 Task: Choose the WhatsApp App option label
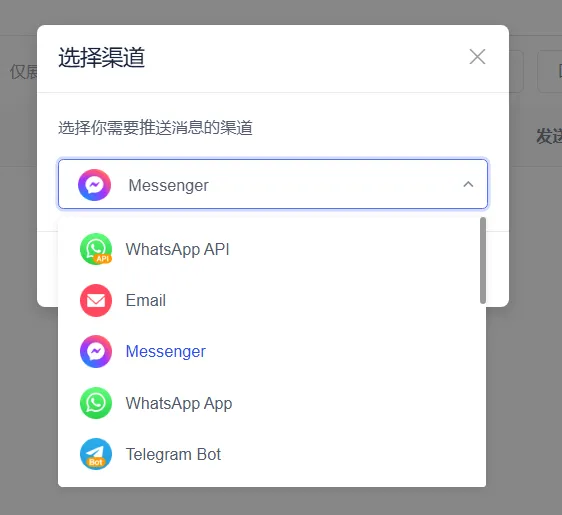[x=179, y=403]
